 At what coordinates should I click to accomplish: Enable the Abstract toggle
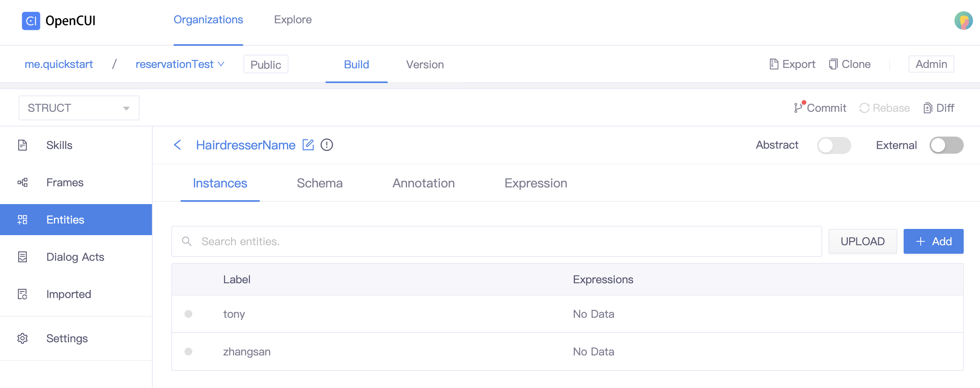[834, 145]
